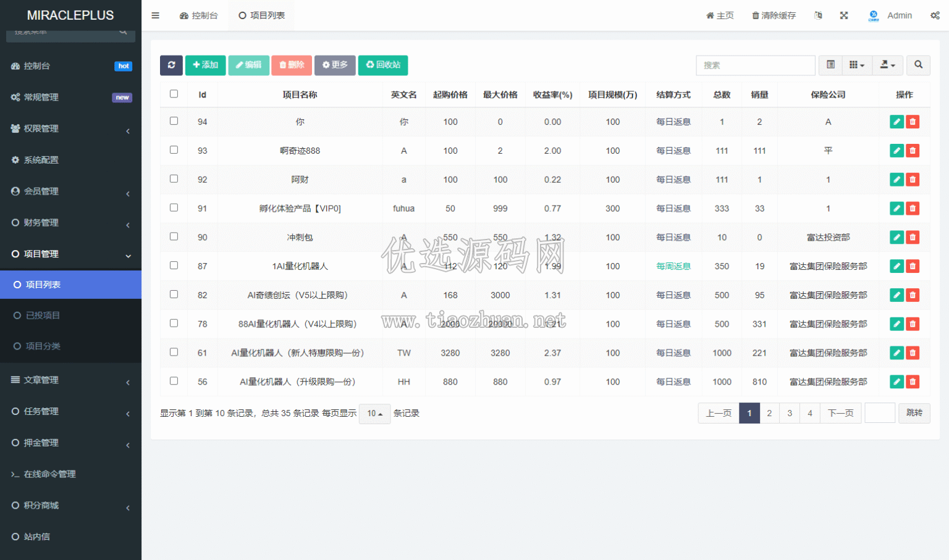
Task: Click the edit pencil icon for row 94
Action: point(896,122)
